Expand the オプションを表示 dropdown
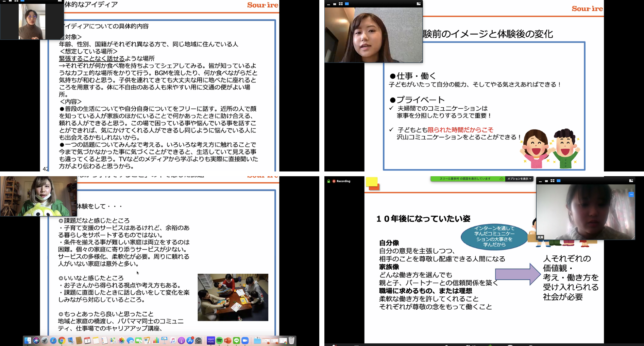 click(519, 179)
